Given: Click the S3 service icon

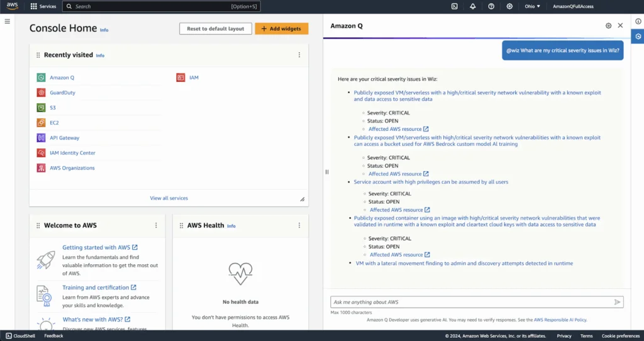Looking at the screenshot, I should point(41,108).
